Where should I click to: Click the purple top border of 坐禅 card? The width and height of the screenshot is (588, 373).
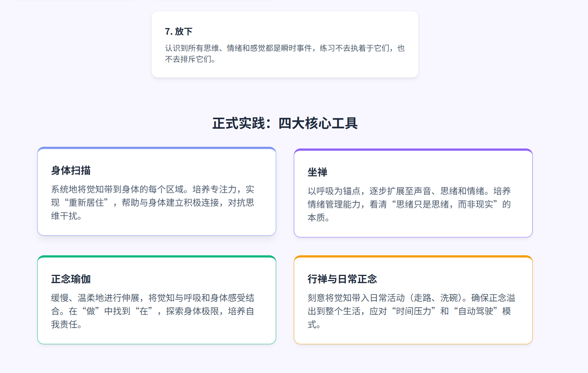[413, 150]
